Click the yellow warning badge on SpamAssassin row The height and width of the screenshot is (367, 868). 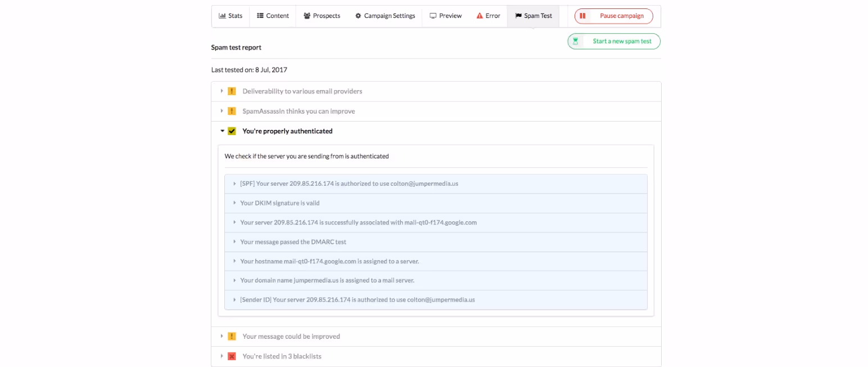tap(232, 111)
